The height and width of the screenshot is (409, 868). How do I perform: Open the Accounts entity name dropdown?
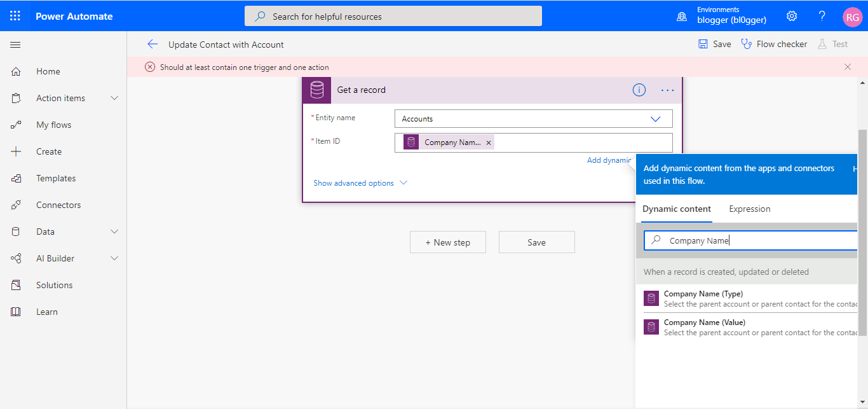[x=655, y=118]
